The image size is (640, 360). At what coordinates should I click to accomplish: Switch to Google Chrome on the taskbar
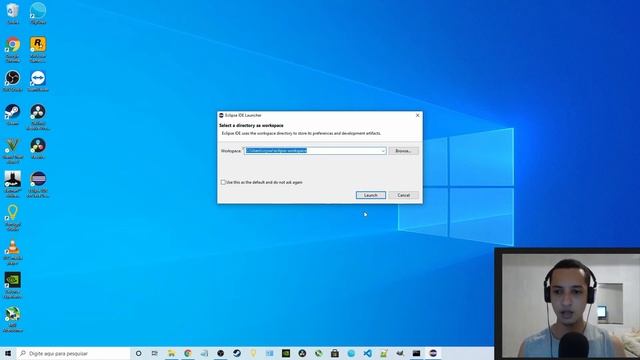tap(188, 353)
